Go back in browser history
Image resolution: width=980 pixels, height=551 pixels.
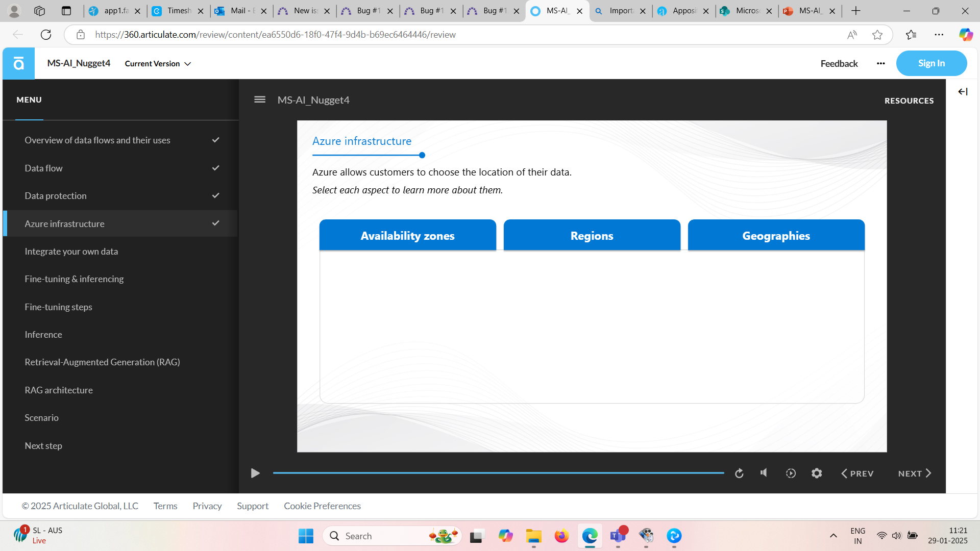pos(18,35)
